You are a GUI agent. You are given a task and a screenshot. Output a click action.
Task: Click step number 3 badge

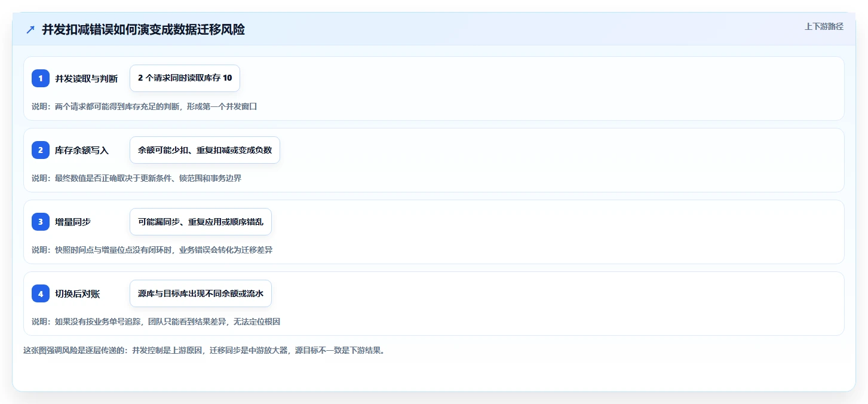tap(41, 222)
